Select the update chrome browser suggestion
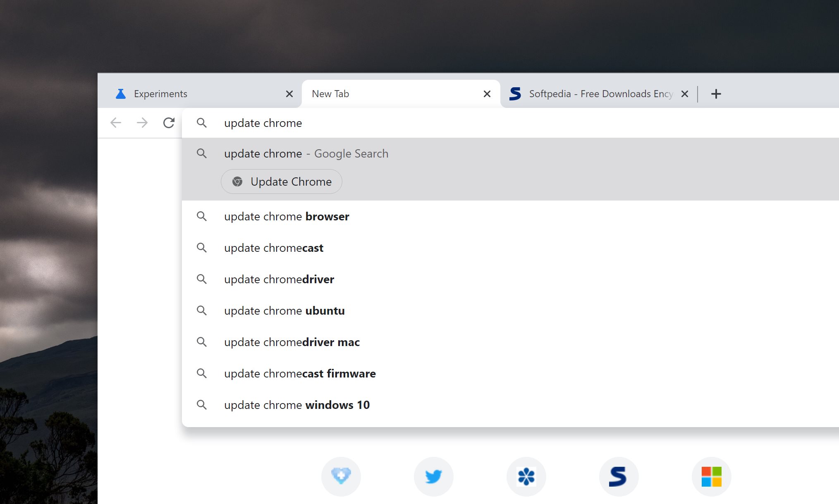This screenshot has width=839, height=504. [287, 216]
